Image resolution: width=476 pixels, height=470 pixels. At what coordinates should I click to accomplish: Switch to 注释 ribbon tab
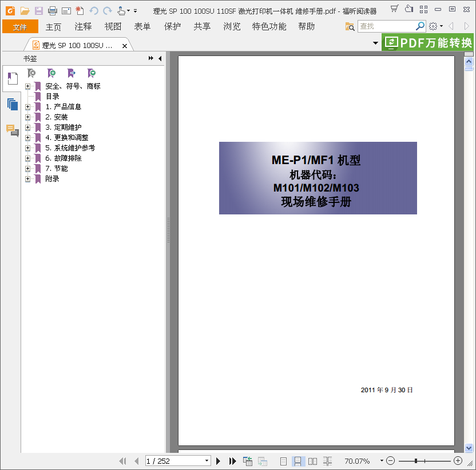[x=83, y=27]
